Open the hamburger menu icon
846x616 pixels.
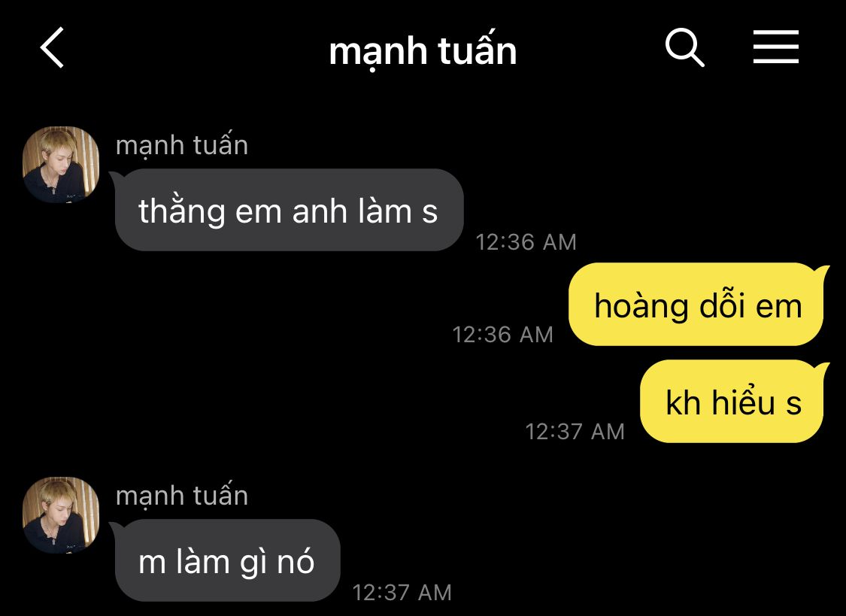[x=776, y=47]
